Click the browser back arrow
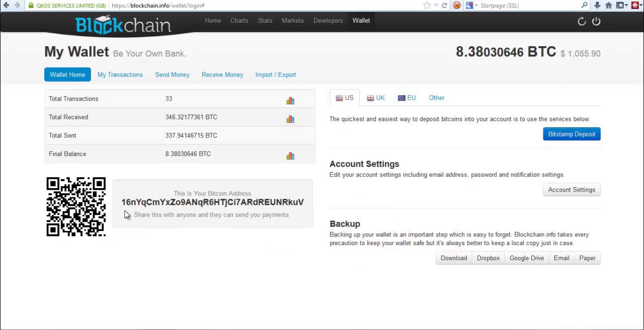This screenshot has width=644, height=330. tap(6, 5)
